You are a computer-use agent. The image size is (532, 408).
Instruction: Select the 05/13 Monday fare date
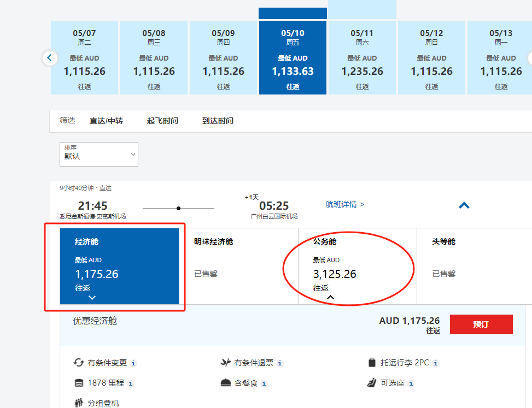pos(500,57)
